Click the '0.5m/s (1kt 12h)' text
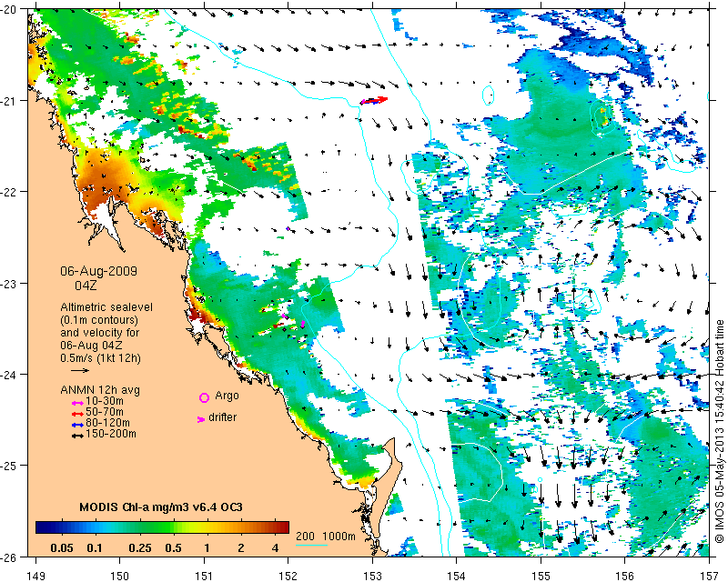 tap(100, 358)
